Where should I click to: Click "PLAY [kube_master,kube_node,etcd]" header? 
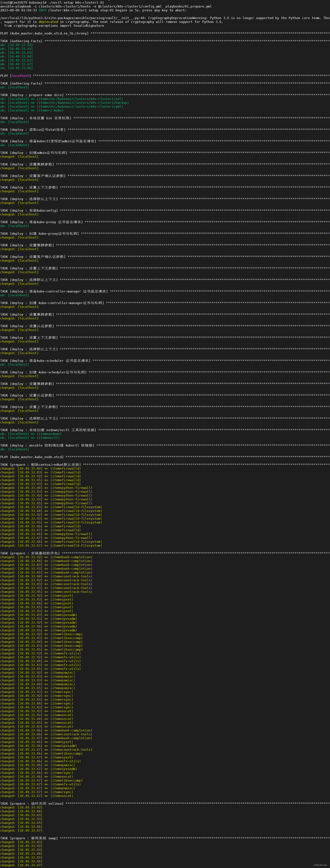point(32,457)
